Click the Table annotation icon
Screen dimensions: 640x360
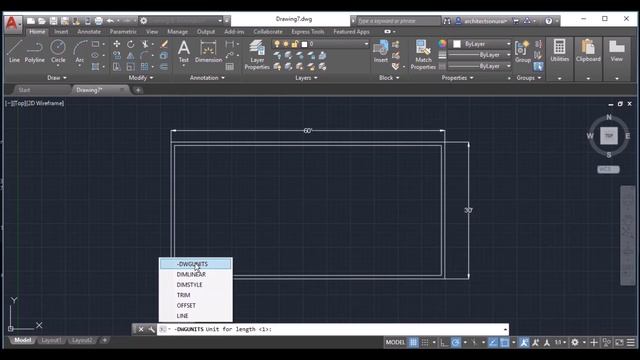click(x=230, y=67)
